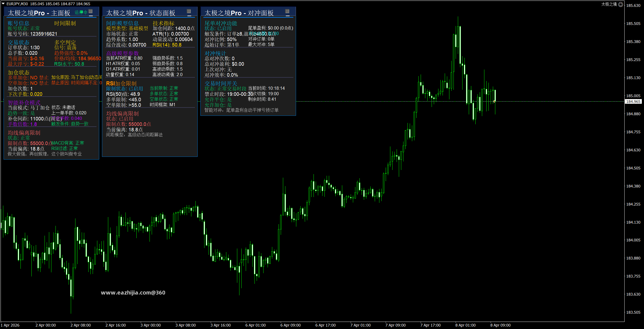Click the 对冲比例: 50% value

221,39
